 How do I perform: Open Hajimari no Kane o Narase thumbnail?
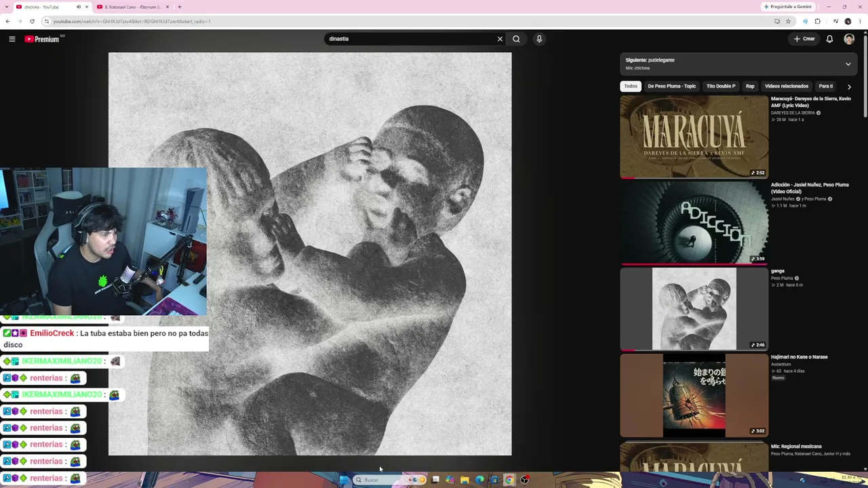694,395
